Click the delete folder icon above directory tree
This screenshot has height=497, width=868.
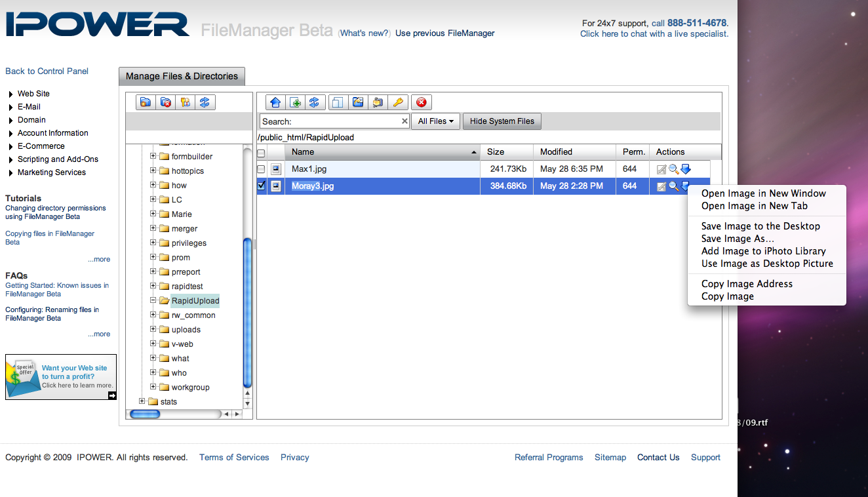166,102
